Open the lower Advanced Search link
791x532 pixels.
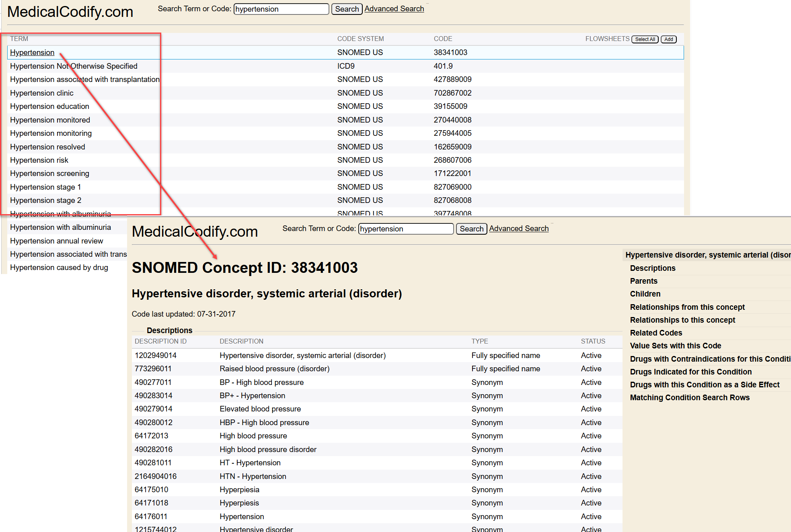tap(519, 229)
